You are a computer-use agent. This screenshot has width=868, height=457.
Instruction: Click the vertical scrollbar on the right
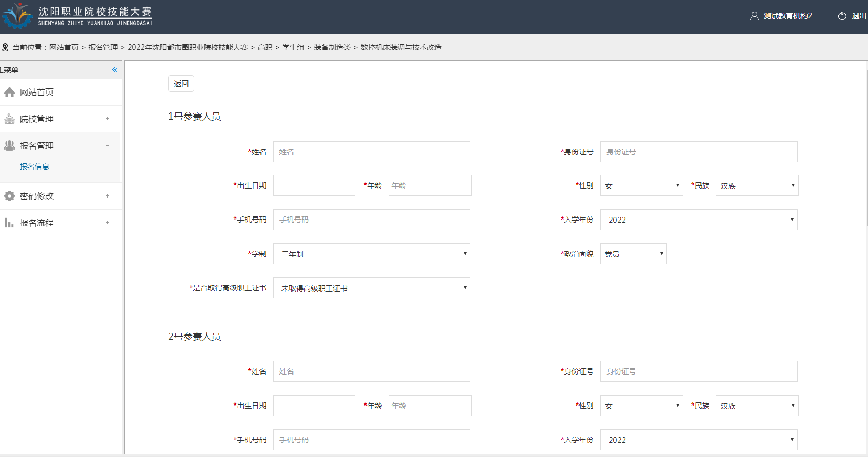866,147
